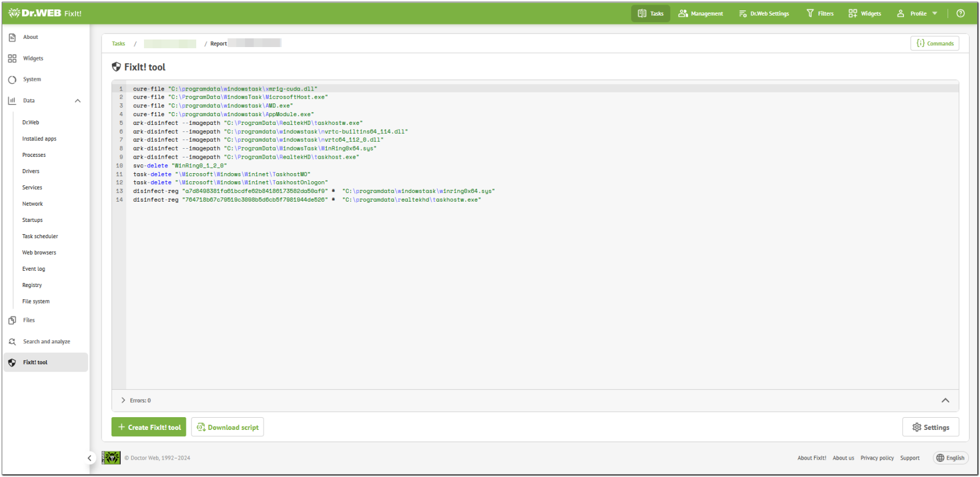
Task: Click the Dr.WEB FixIt! logo
Action: 45,13
